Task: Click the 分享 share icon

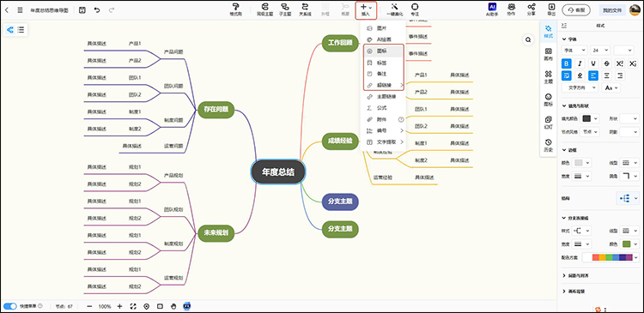Action: click(532, 7)
